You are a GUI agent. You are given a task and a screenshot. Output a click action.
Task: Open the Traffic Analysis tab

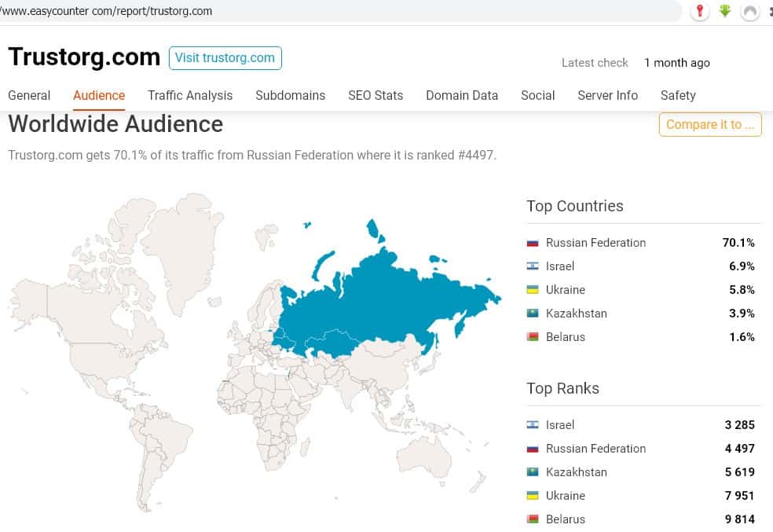coord(190,95)
